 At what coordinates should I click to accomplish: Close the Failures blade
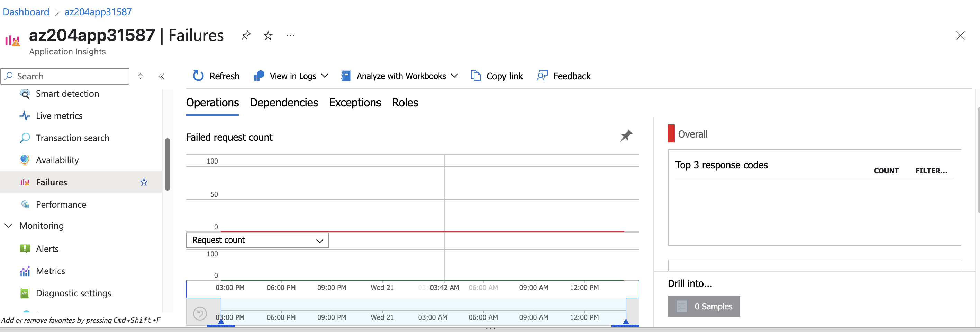click(x=961, y=35)
